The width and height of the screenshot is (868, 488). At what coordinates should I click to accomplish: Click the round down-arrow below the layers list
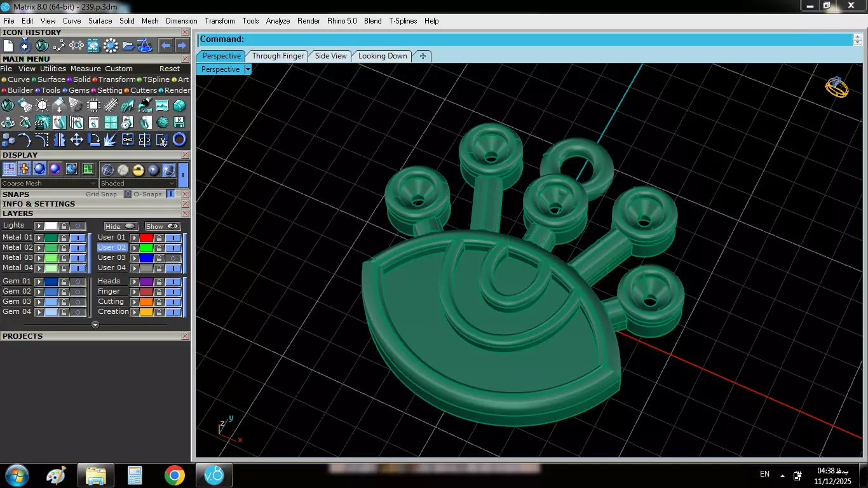95,325
